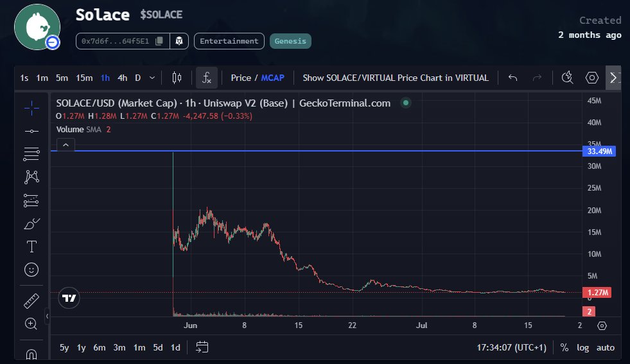Activate the zoom in tool
The height and width of the screenshot is (364, 630).
pyautogui.click(x=31, y=324)
